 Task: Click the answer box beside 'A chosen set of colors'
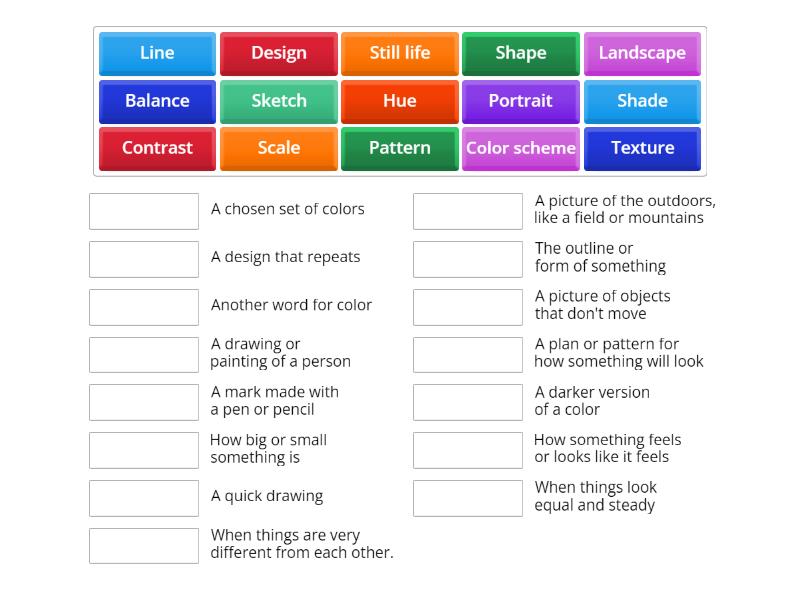143,211
